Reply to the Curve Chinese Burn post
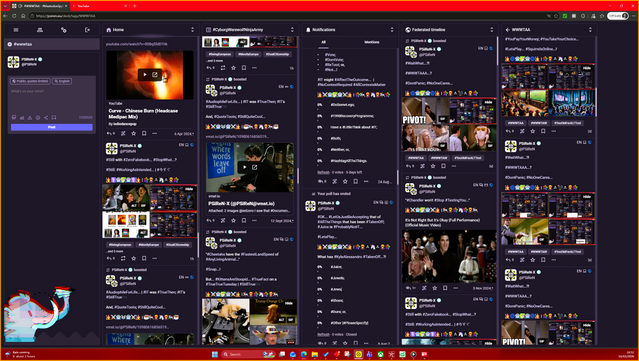Screen dimensions: 639x361 [110, 133]
